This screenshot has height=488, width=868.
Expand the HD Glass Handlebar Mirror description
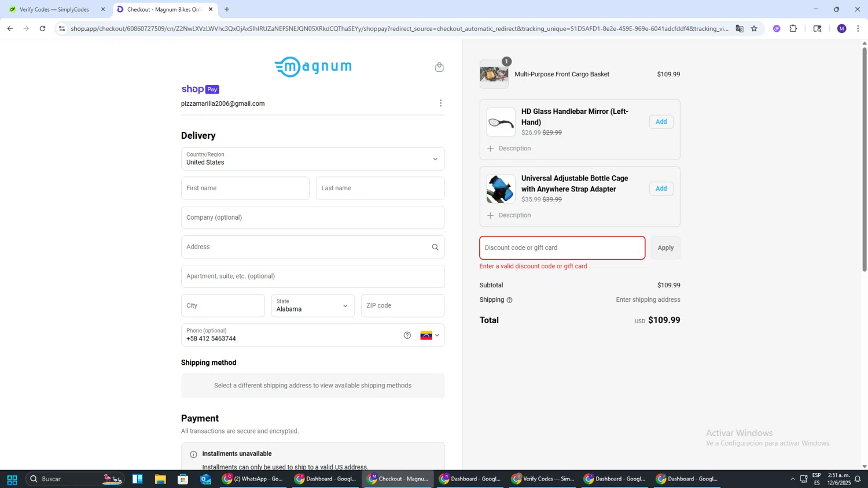coord(509,149)
